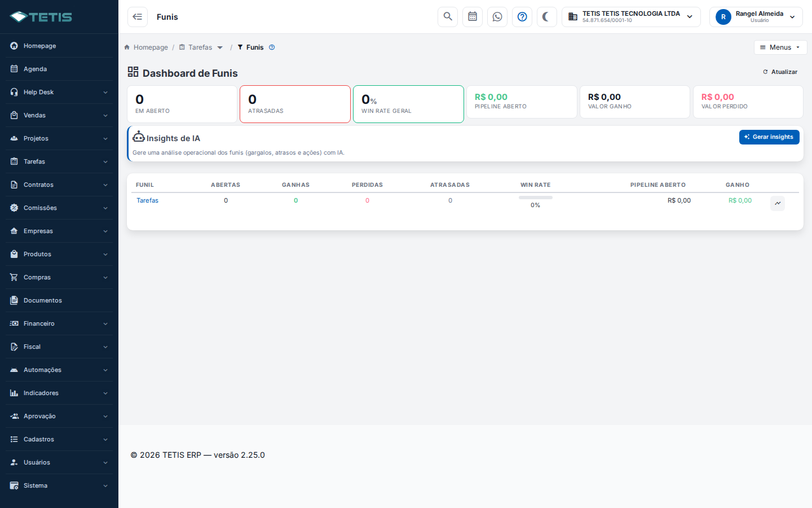The height and width of the screenshot is (508, 812).
Task: Click the PERDIDAS column header
Action: [x=367, y=185]
